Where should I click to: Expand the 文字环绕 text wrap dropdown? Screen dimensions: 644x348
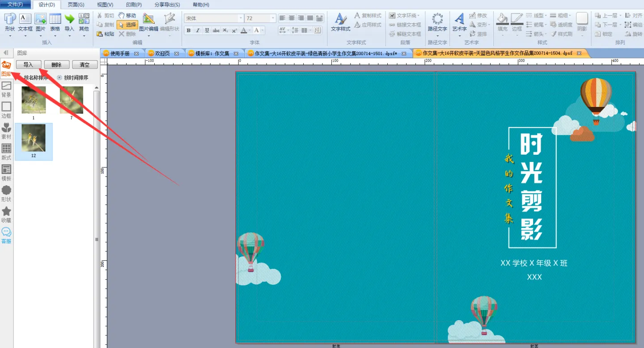click(419, 16)
